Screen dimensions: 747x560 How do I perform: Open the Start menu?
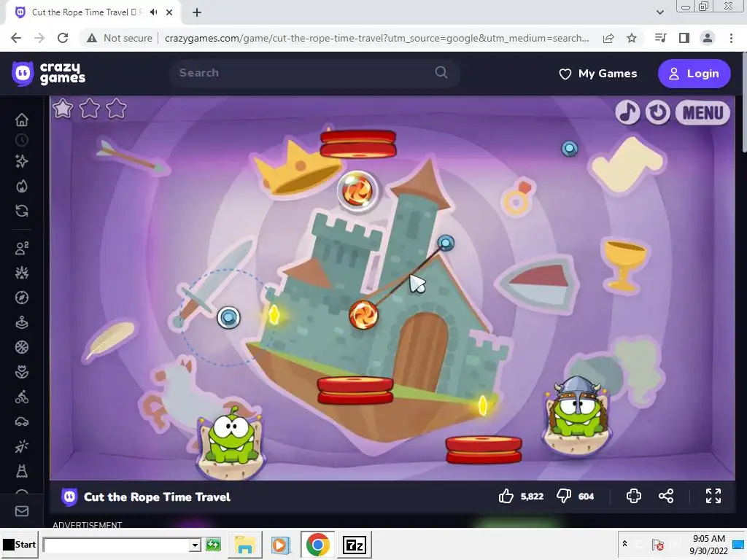click(20, 544)
